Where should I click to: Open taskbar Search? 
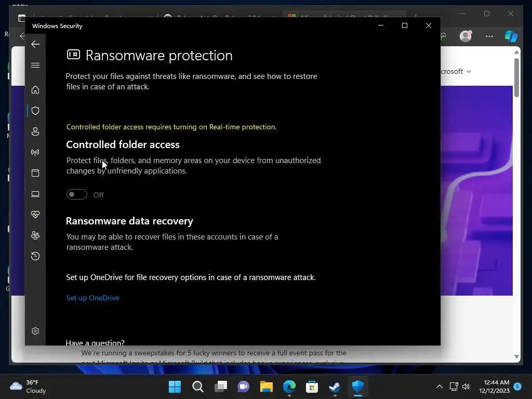tap(197, 387)
